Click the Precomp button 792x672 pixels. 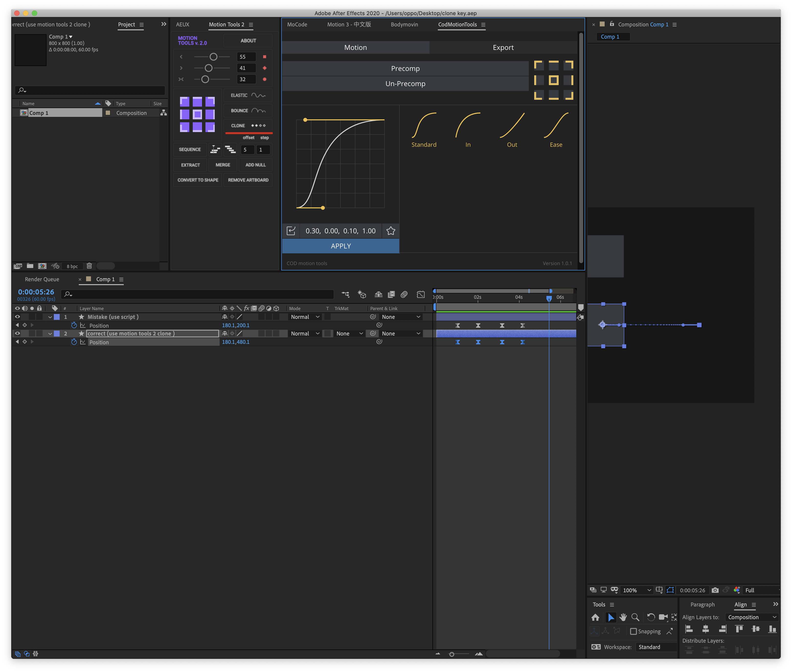point(405,68)
